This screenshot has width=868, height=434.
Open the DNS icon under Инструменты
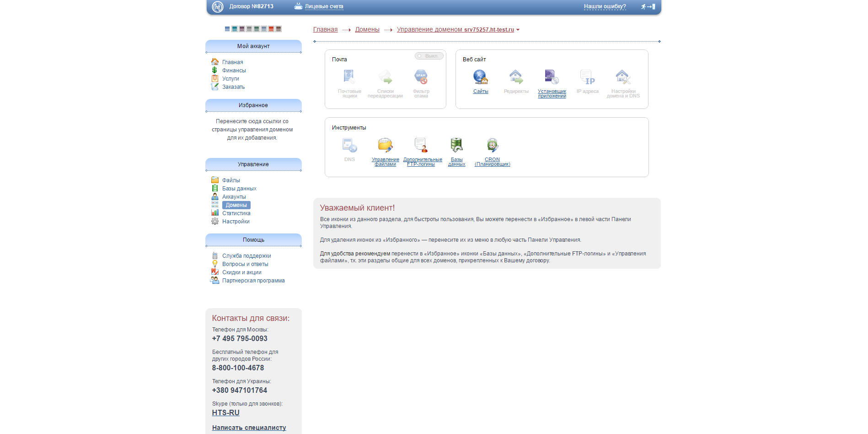tap(349, 145)
